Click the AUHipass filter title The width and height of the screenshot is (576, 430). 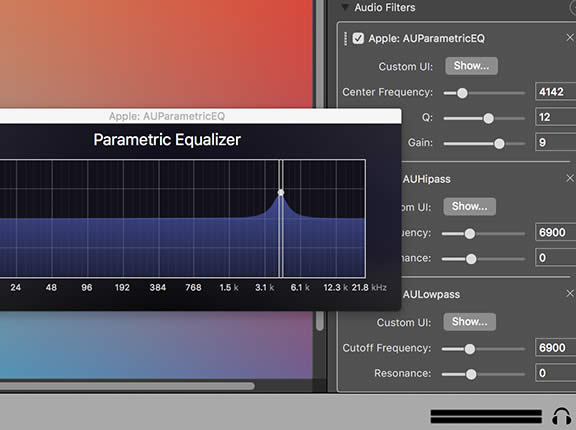(426, 179)
